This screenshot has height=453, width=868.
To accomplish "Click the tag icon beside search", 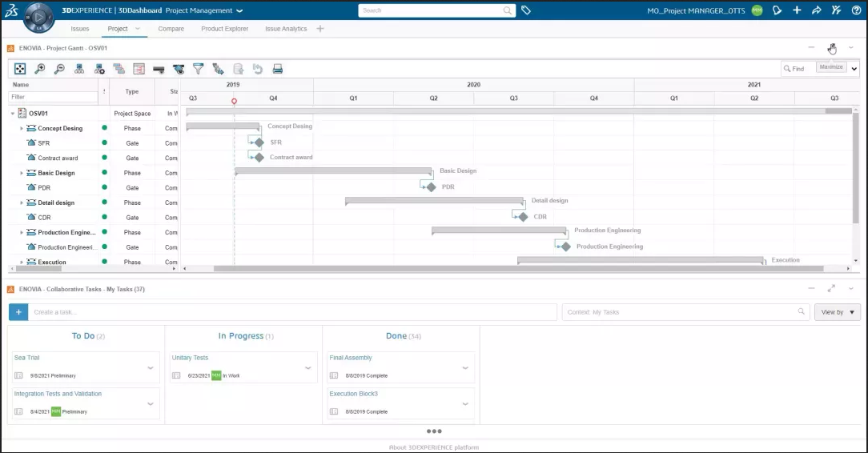I will tap(526, 10).
